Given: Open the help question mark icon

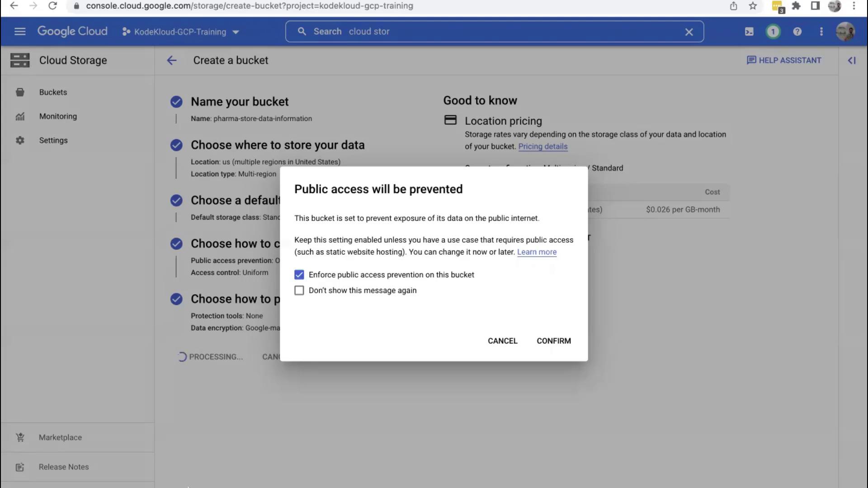Looking at the screenshot, I should click(797, 32).
